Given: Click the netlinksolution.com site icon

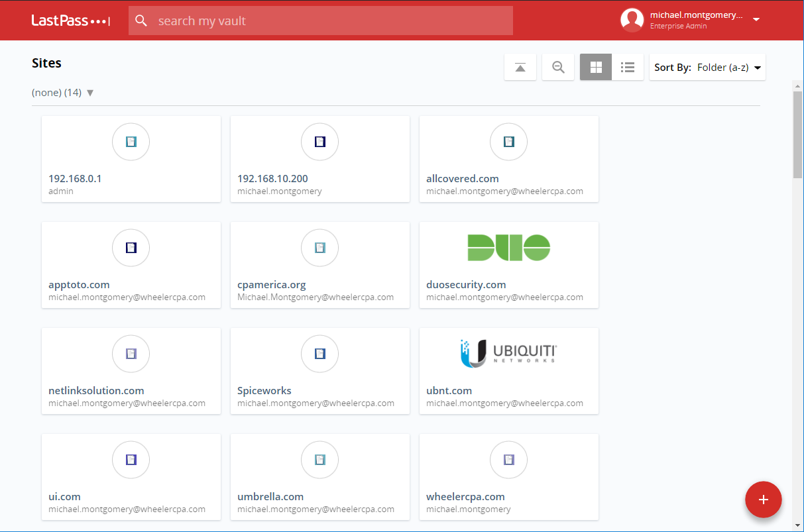Looking at the screenshot, I should tap(131, 353).
